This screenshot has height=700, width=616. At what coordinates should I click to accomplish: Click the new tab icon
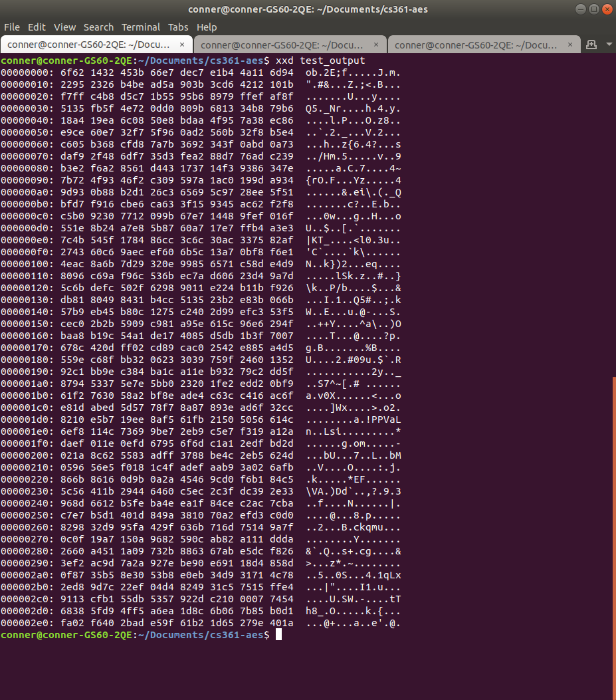click(x=591, y=45)
